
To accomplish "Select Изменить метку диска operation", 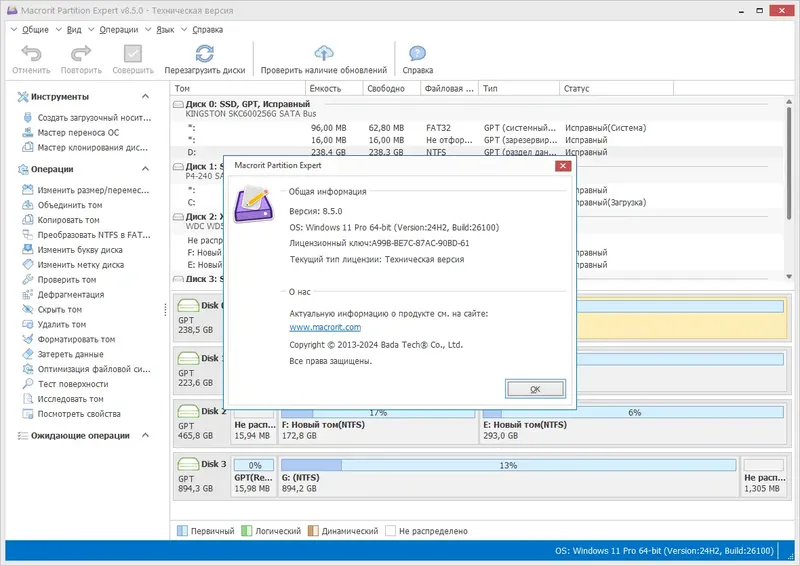I will tap(73, 264).
